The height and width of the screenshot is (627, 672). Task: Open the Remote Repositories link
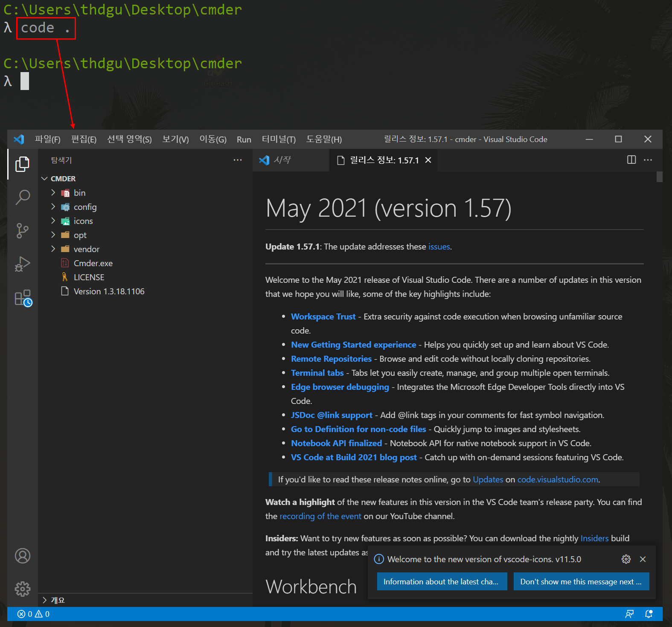coord(331,359)
